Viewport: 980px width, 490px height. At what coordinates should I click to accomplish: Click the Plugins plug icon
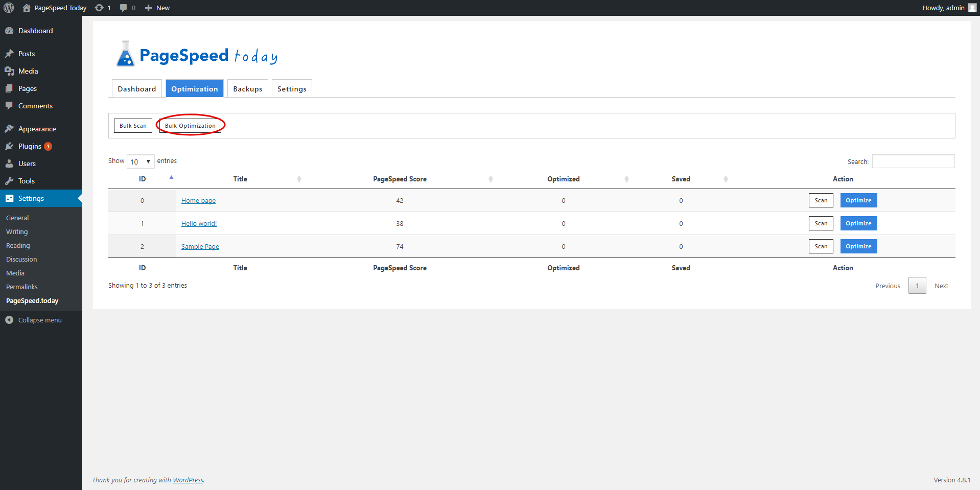[9, 146]
